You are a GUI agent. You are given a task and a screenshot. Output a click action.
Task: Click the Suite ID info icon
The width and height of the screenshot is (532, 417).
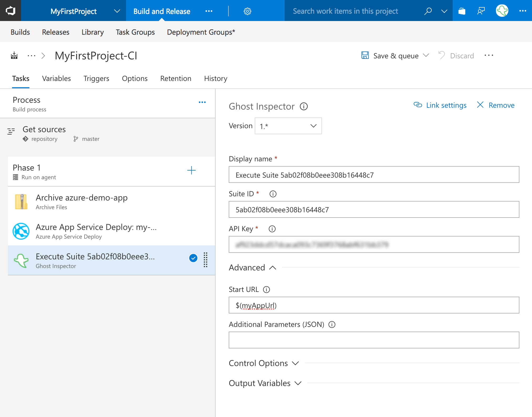point(273,194)
